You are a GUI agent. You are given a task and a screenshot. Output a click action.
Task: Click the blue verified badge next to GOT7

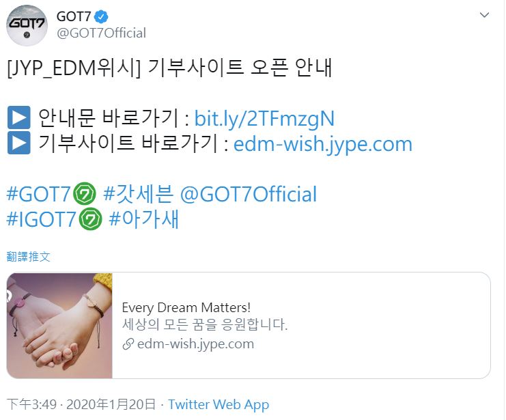(101, 17)
